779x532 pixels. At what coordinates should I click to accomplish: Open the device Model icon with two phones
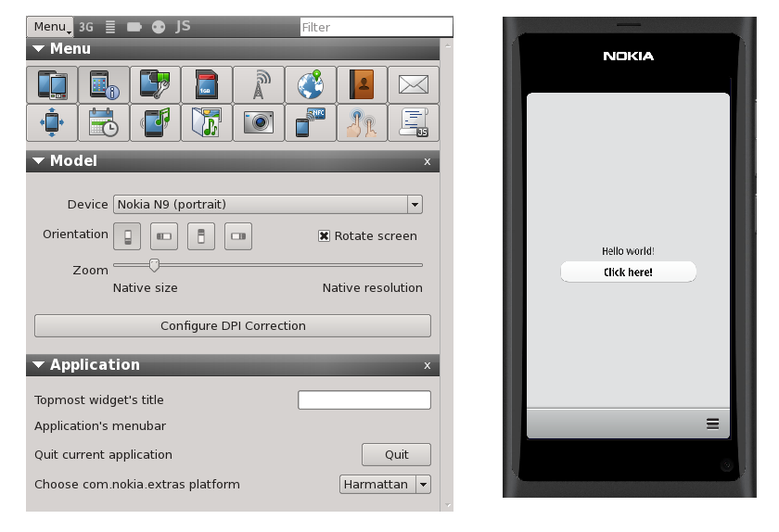pyautogui.click(x=52, y=85)
